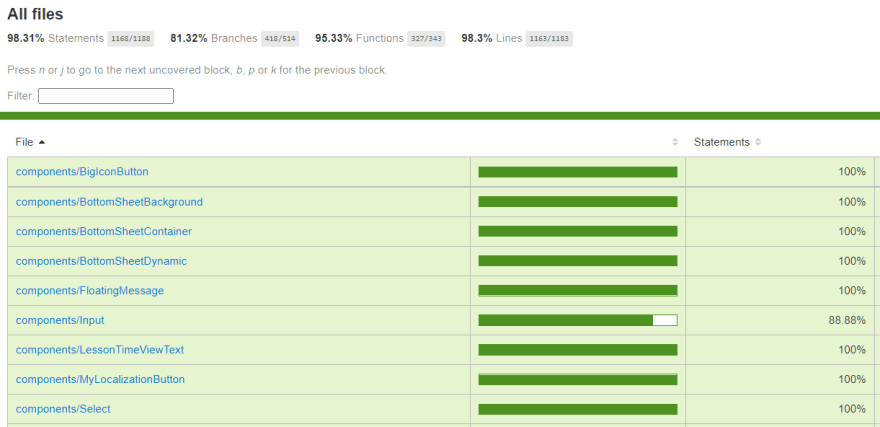Viewport: 880px width, 427px height.
Task: Open the components/LessonTimeViewText link
Action: [x=100, y=350]
